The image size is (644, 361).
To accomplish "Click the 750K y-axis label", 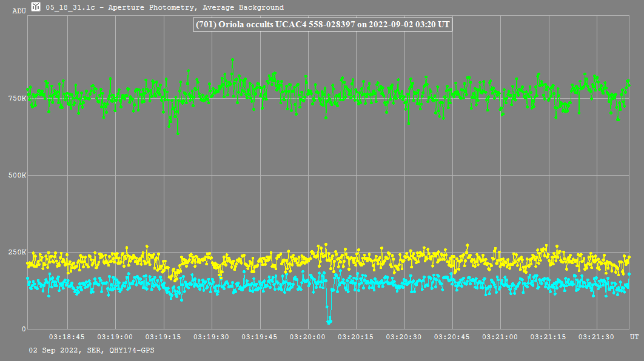I will [x=18, y=99].
